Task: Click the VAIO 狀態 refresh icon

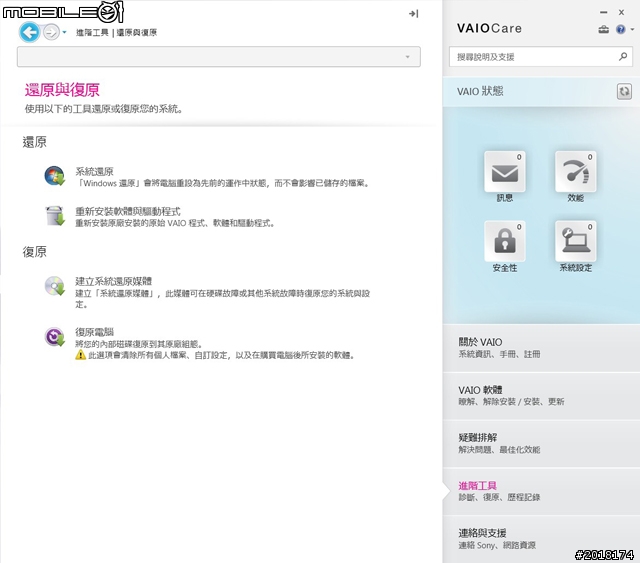Action: (x=624, y=91)
